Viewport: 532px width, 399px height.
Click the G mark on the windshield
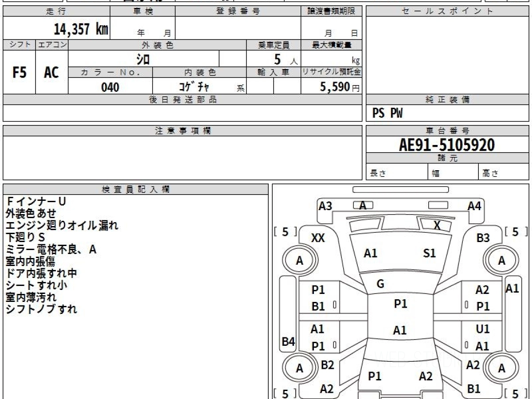(x=380, y=285)
